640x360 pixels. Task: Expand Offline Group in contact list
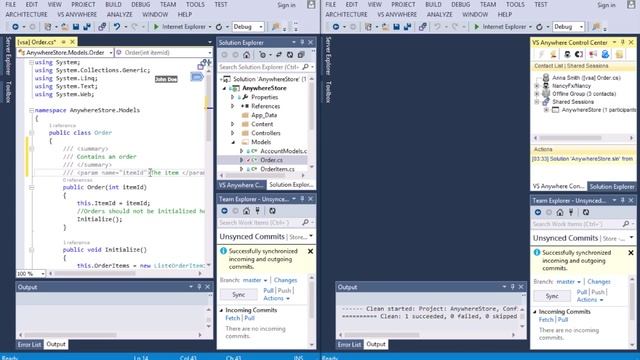(537, 94)
